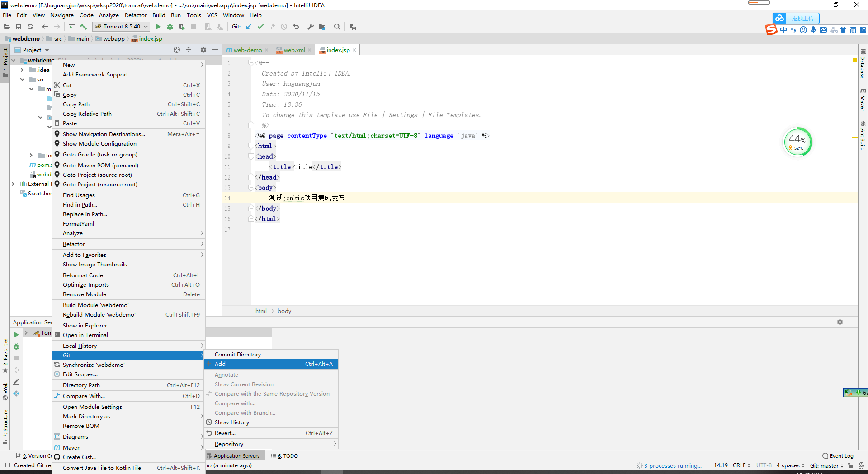The image size is (868, 474).
Task: Hide the Project panel with minus icon
Action: tap(215, 50)
